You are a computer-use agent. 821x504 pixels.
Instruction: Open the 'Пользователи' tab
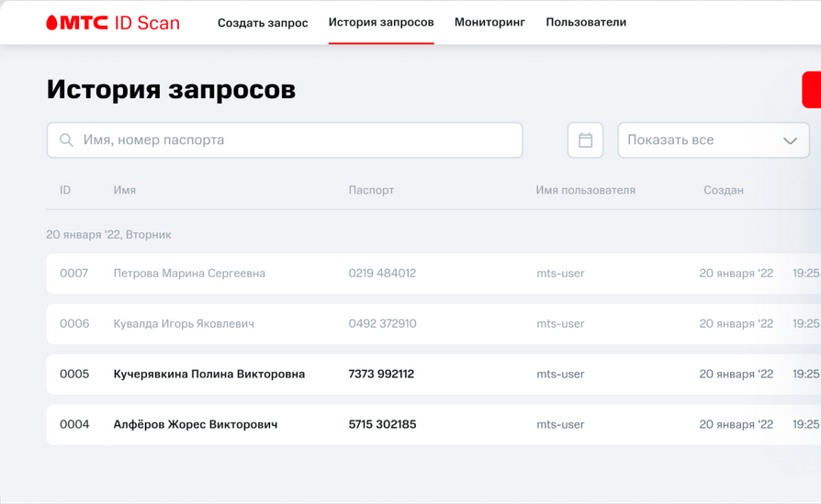click(x=586, y=23)
